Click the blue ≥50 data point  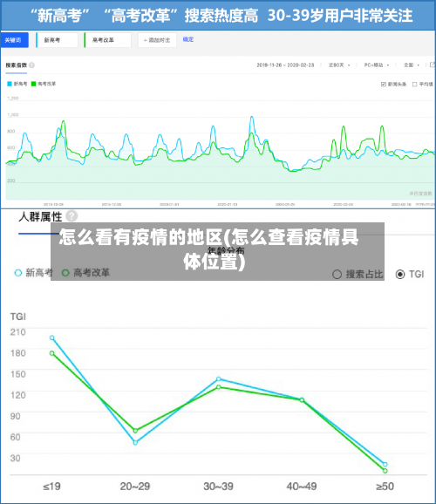(385, 465)
